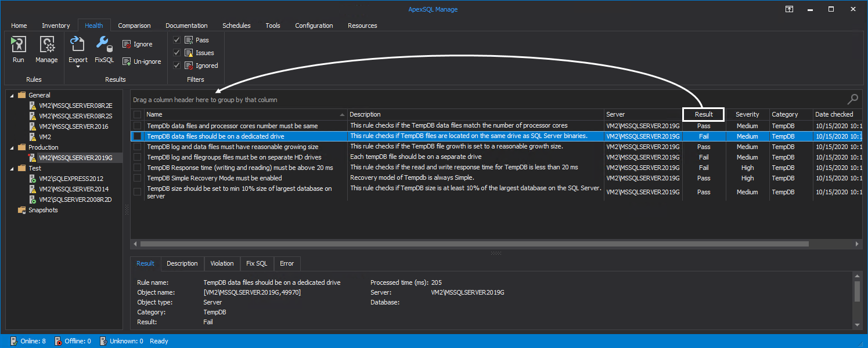Click the grid's scroll-right arrow
Screen dimensions: 868x348
(x=858, y=244)
